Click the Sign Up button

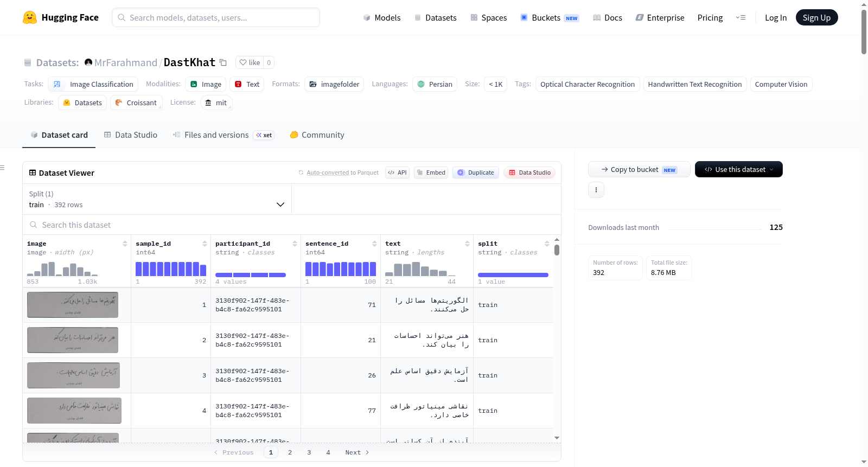(817, 17)
